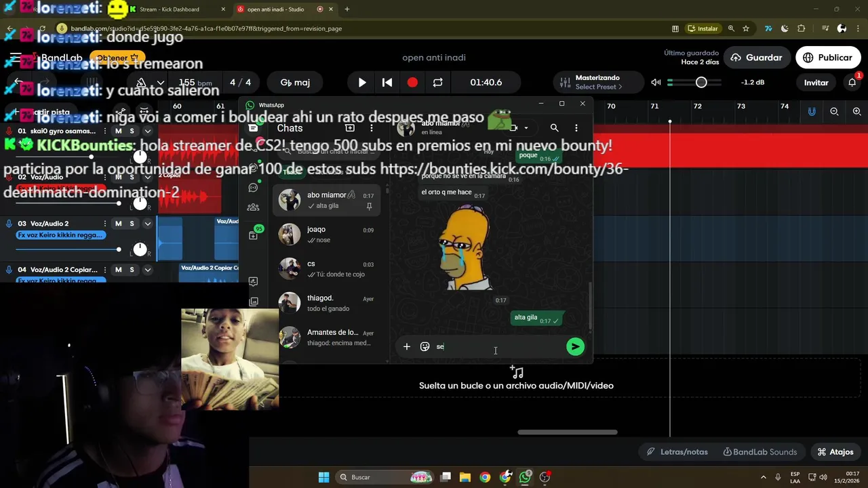Mute track 03 Voz/Audio 2
Viewport: 868px width, 488px height.
click(x=119, y=224)
